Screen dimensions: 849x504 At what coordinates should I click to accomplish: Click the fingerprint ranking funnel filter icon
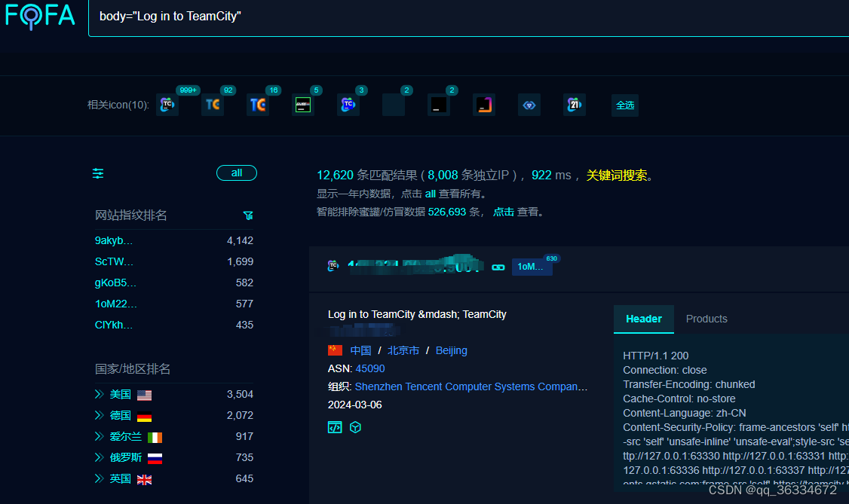[x=248, y=215]
